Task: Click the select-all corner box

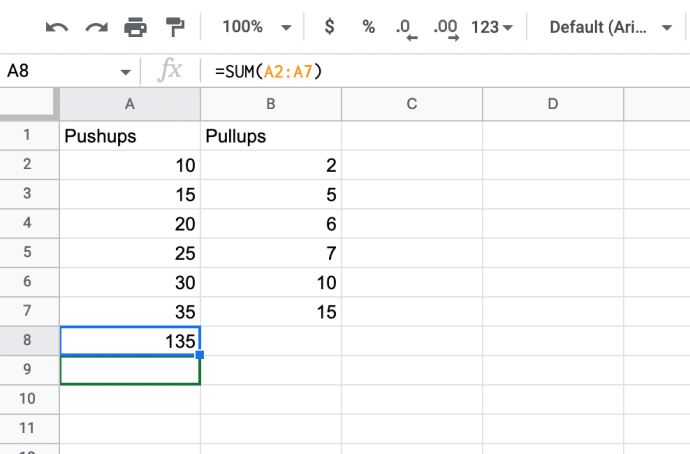Action: coord(28,103)
